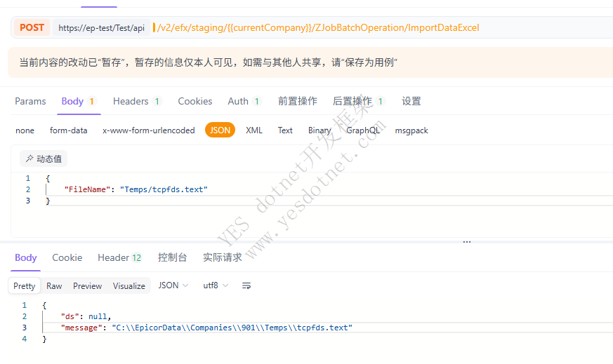Click the ImportDataExcel request path field
This screenshot has height=364, width=613.
[318, 28]
